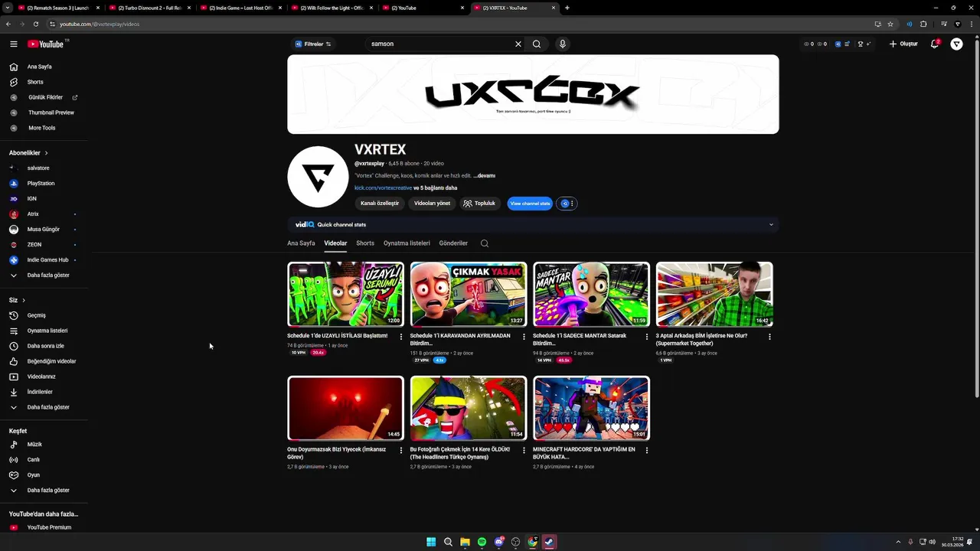Bookmark page with star icon
The width and height of the screenshot is (980, 551).
890,24
